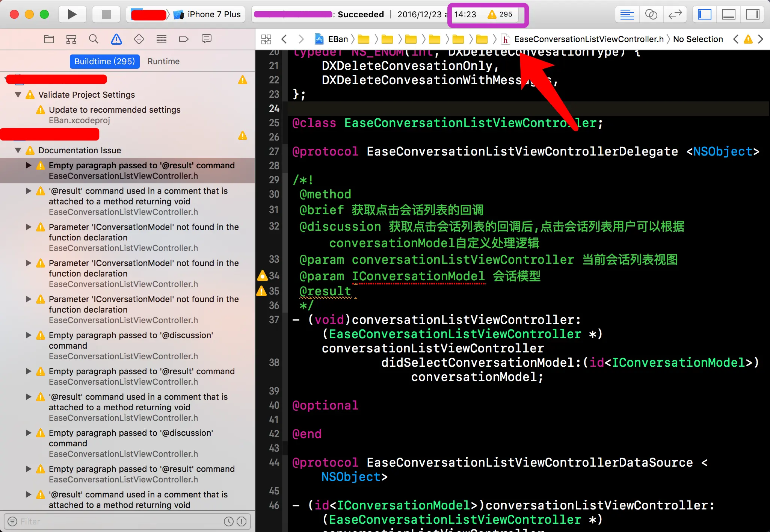The height and width of the screenshot is (532, 770).
Task: Click the Stop button in toolbar
Action: pyautogui.click(x=106, y=14)
